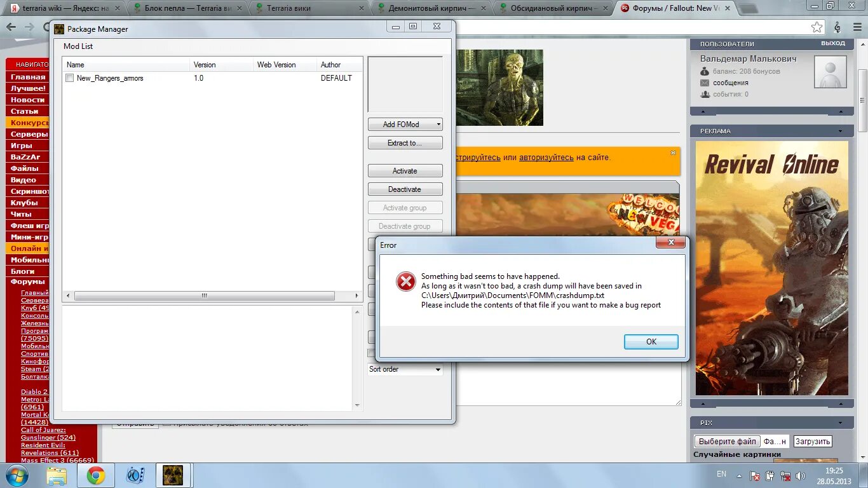Click OK in the Error dialog
Image resolution: width=868 pixels, height=488 pixels.
(651, 342)
